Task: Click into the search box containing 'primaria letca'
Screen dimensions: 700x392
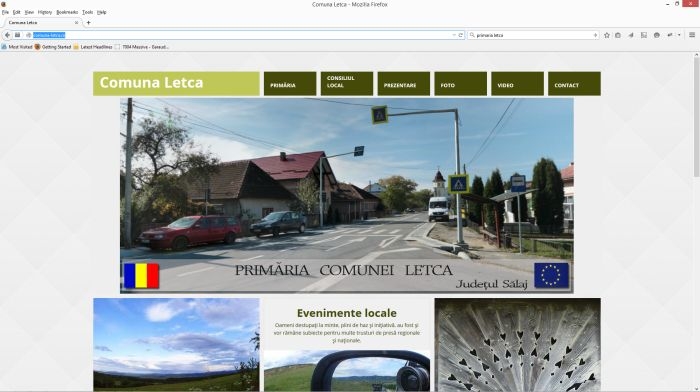Action: pyautogui.click(x=533, y=35)
